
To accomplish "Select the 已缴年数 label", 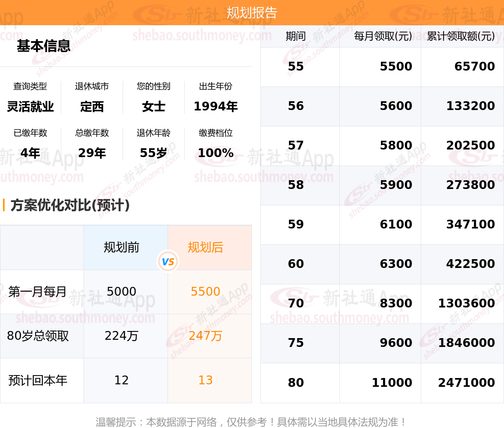I will [x=30, y=133].
